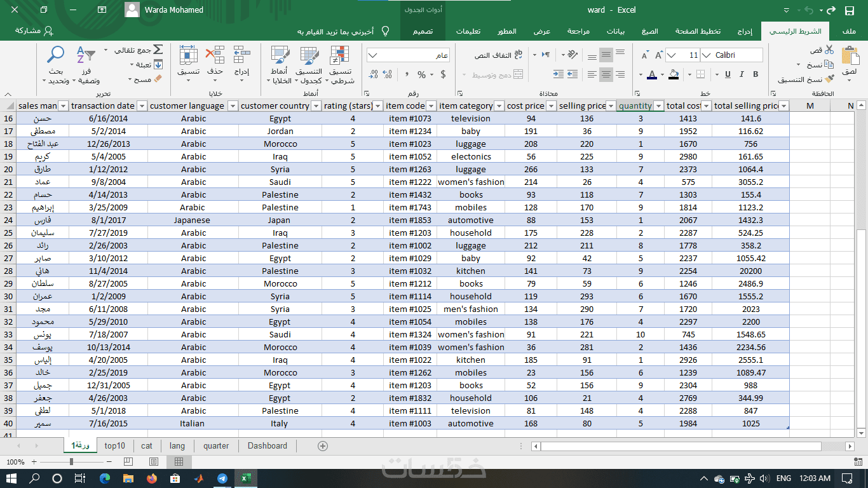Open filter dropdown on quantity column
This screenshot has width=868, height=488.
[658, 106]
